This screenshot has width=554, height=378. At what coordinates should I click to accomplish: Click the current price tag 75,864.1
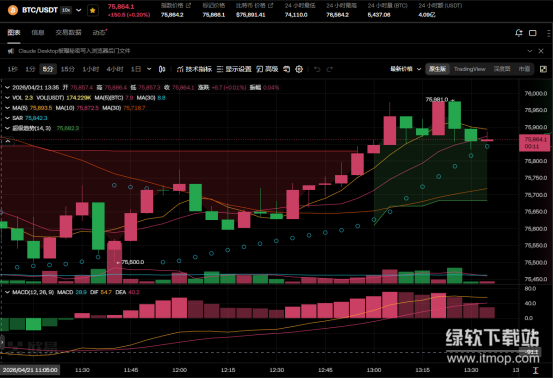coord(535,143)
